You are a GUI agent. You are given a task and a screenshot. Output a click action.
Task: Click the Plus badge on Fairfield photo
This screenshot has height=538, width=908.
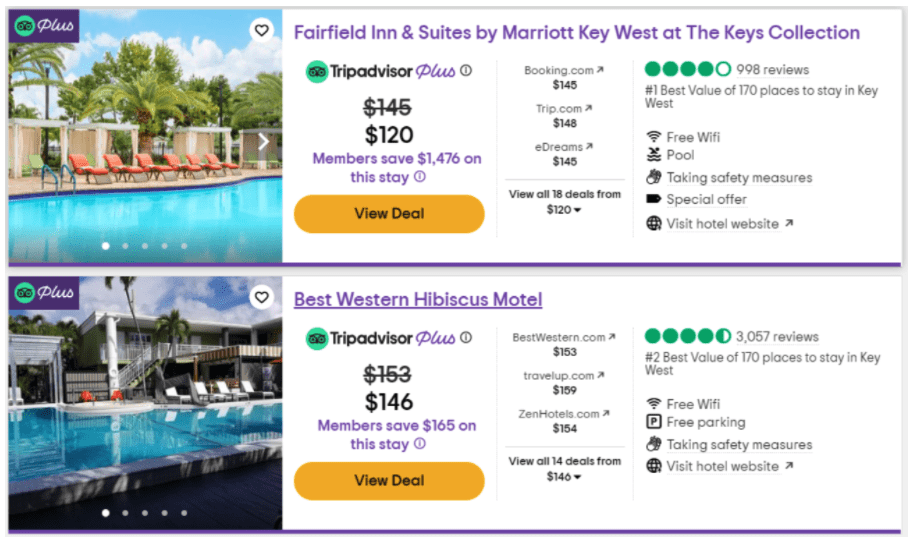coord(44,25)
